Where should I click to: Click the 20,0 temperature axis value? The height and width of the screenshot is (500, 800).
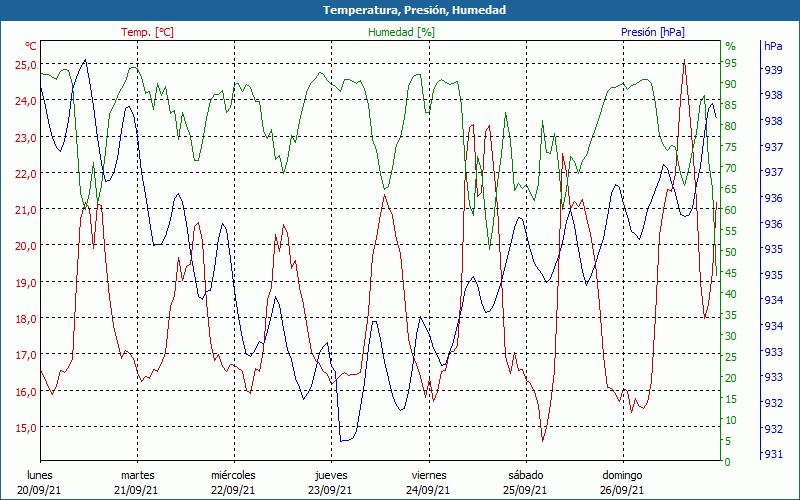[27, 246]
